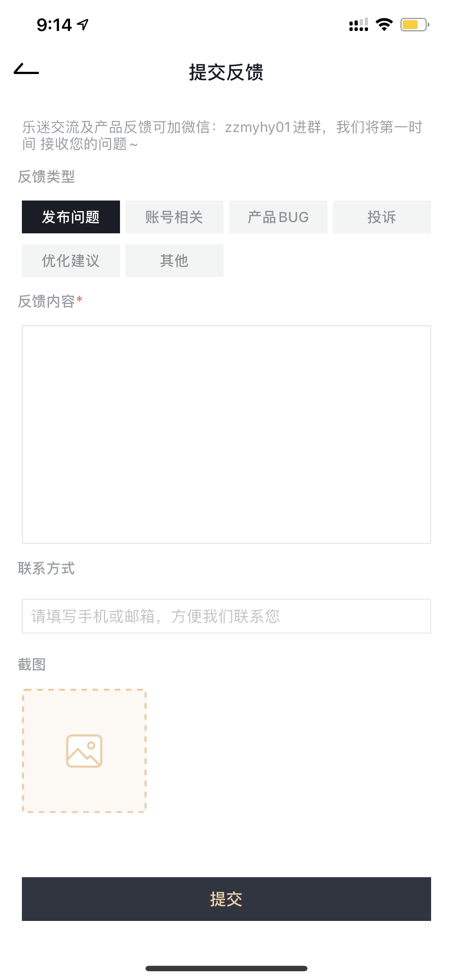Tap the WeChat group info text
Image resolution: width=453 pixels, height=980 pixels.
(x=222, y=135)
